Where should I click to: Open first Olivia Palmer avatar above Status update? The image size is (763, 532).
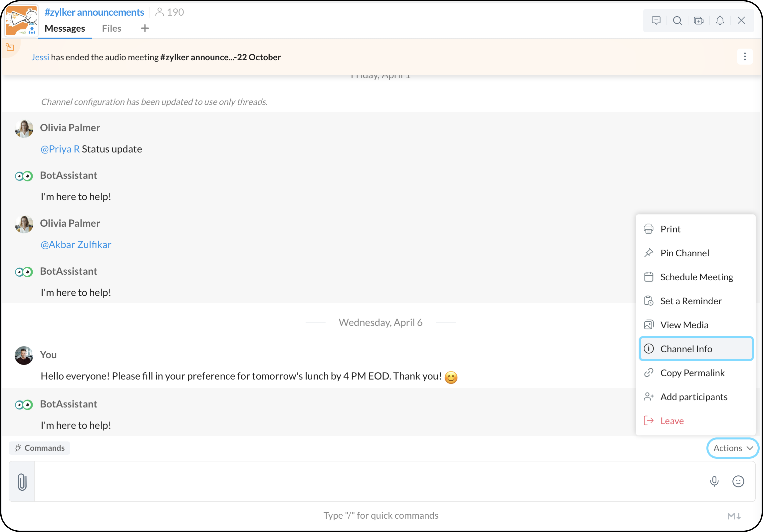point(24,129)
